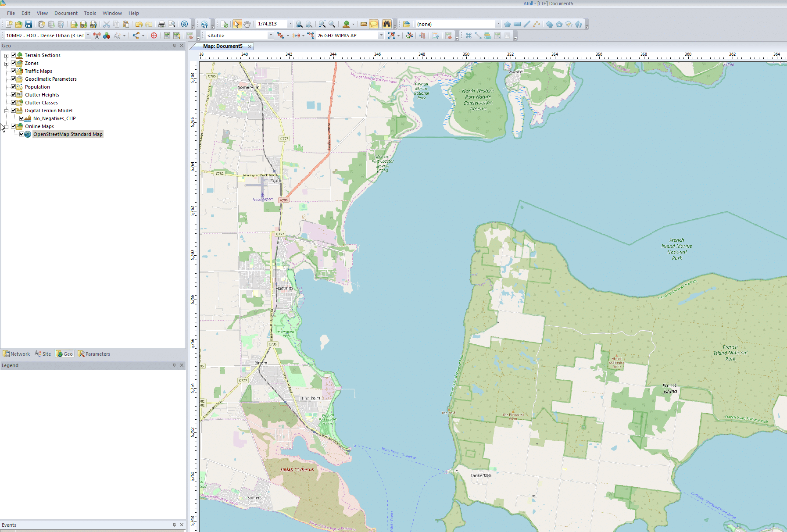Collapse the Digital Terrain Model node
The width and height of the screenshot is (787, 532).
tap(6, 111)
